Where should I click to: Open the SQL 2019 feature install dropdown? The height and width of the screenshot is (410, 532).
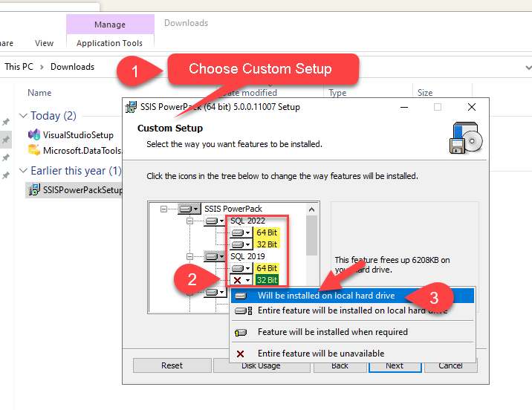tap(215, 256)
